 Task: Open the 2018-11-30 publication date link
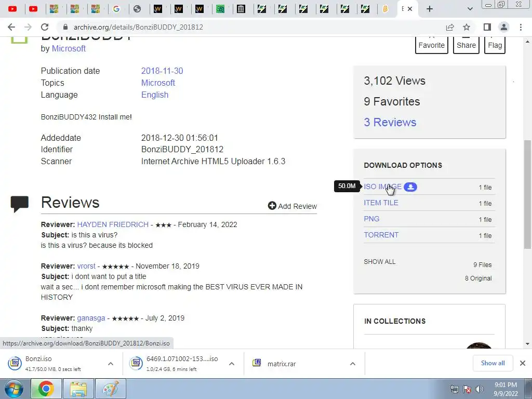(162, 71)
